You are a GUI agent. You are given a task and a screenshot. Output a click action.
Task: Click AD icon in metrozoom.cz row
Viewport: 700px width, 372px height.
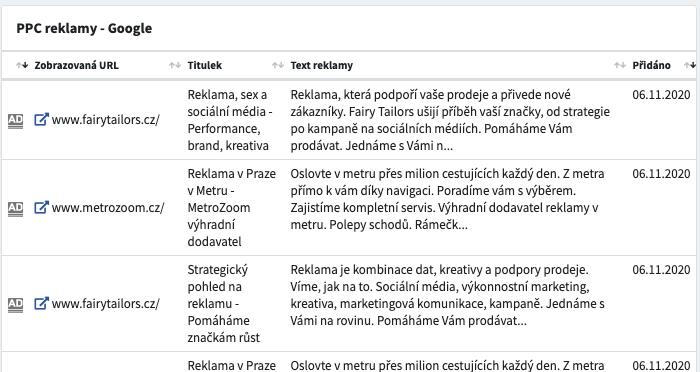click(x=15, y=208)
